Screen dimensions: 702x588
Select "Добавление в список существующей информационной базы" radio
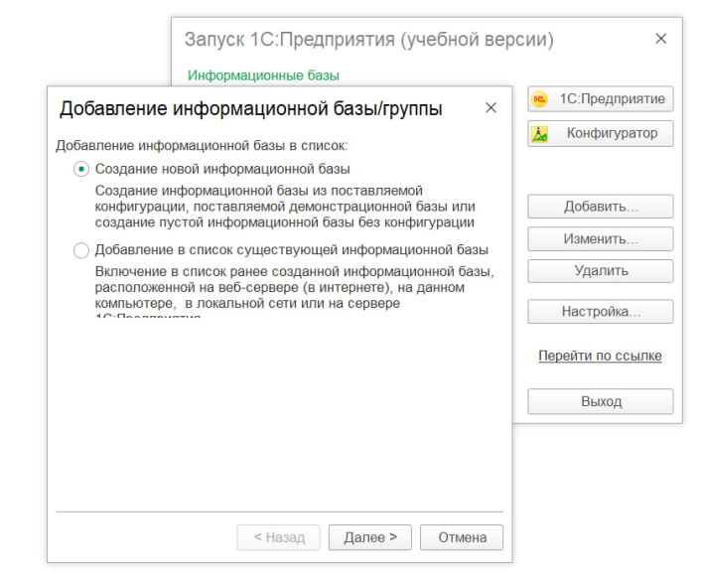pyautogui.click(x=81, y=250)
